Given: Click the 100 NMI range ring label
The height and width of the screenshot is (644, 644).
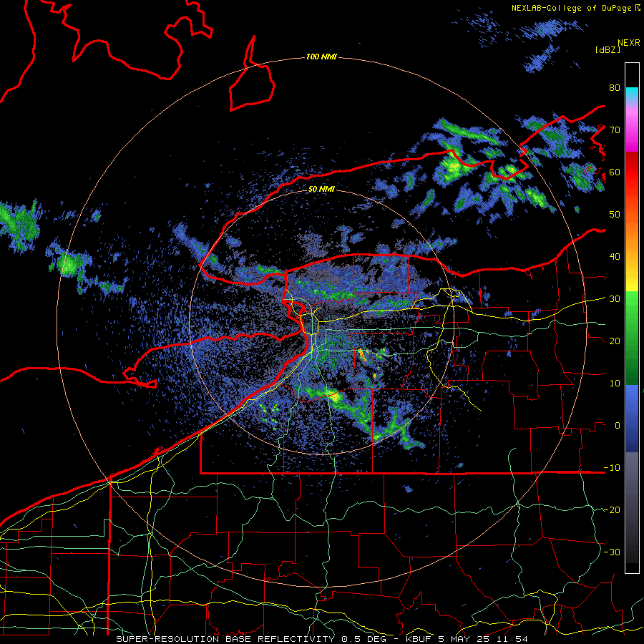Looking at the screenshot, I should (321, 57).
